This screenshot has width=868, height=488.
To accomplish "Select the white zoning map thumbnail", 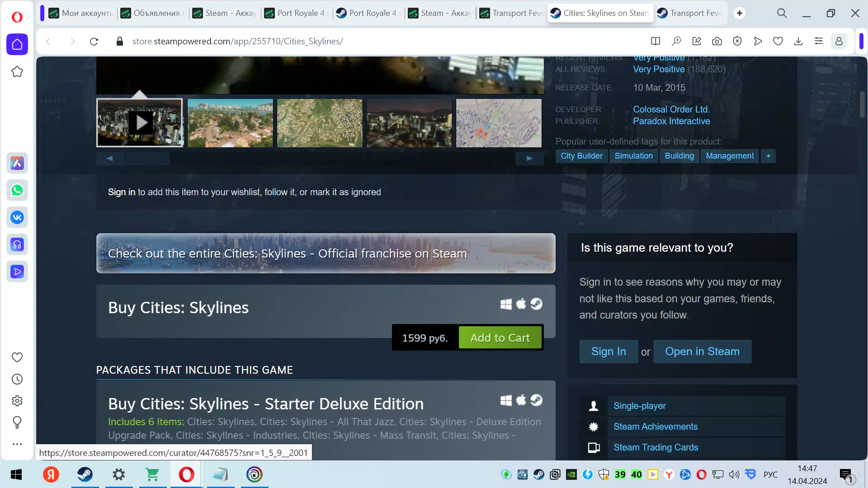I will tap(499, 123).
